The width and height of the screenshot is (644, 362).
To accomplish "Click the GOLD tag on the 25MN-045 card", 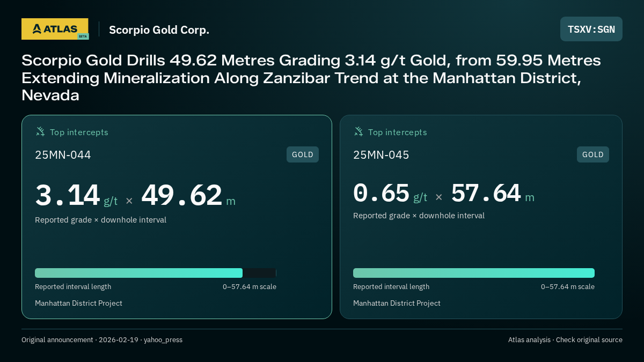I will pos(593,154).
